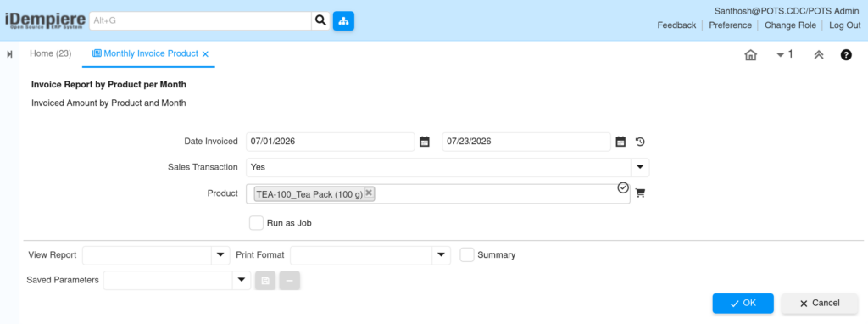
Task: Click the 07/01/2026 date field
Action: pyautogui.click(x=331, y=142)
